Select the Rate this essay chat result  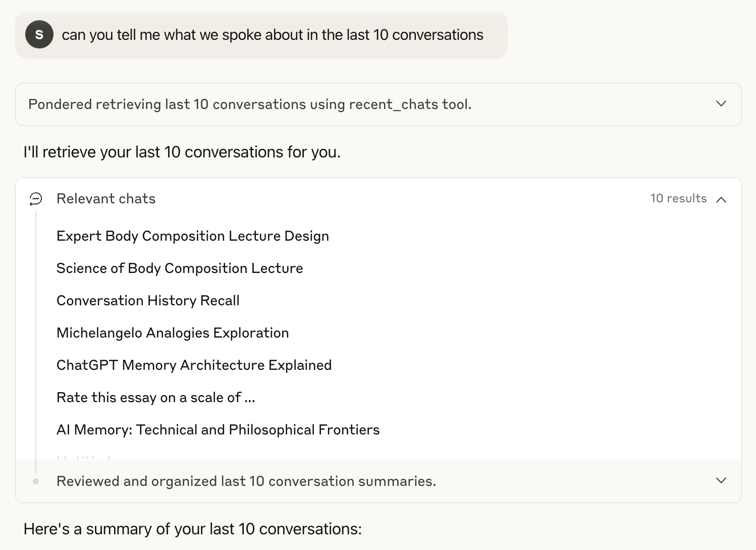pyautogui.click(x=155, y=398)
